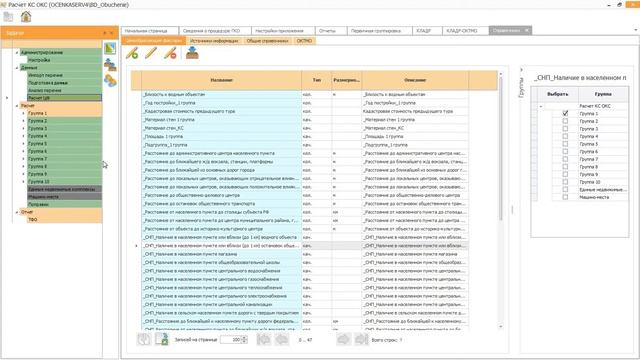Check the Группа 10 checkbox in groups panel

[565, 182]
